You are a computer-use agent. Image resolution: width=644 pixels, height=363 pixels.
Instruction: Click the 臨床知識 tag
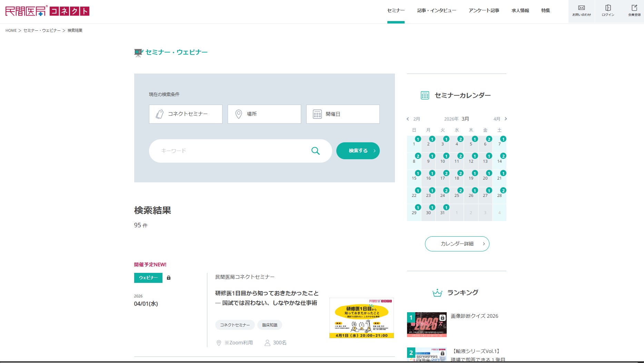(269, 325)
